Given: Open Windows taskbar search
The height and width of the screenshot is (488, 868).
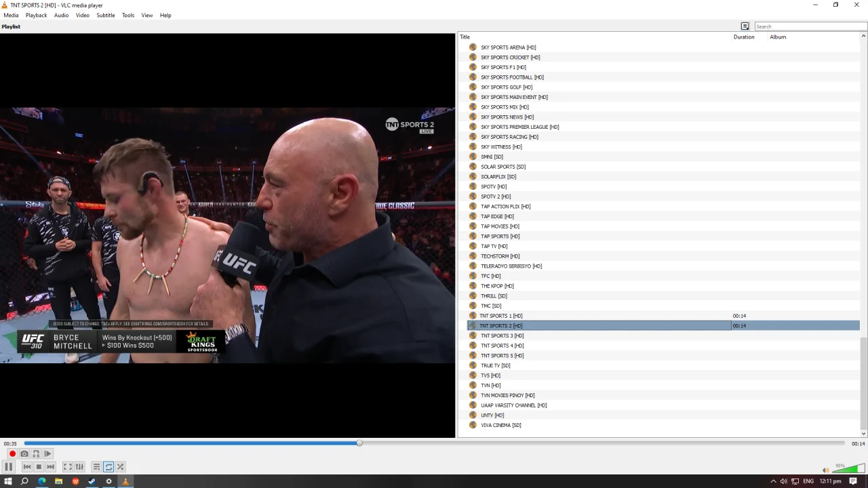Looking at the screenshot, I should click(x=24, y=481).
